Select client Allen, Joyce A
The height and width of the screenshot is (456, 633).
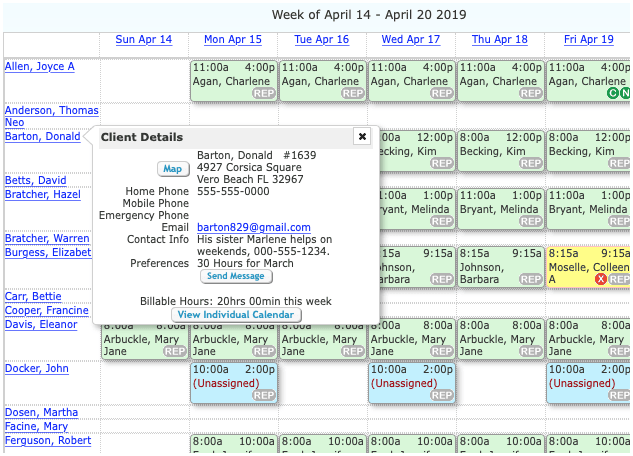pyautogui.click(x=40, y=67)
